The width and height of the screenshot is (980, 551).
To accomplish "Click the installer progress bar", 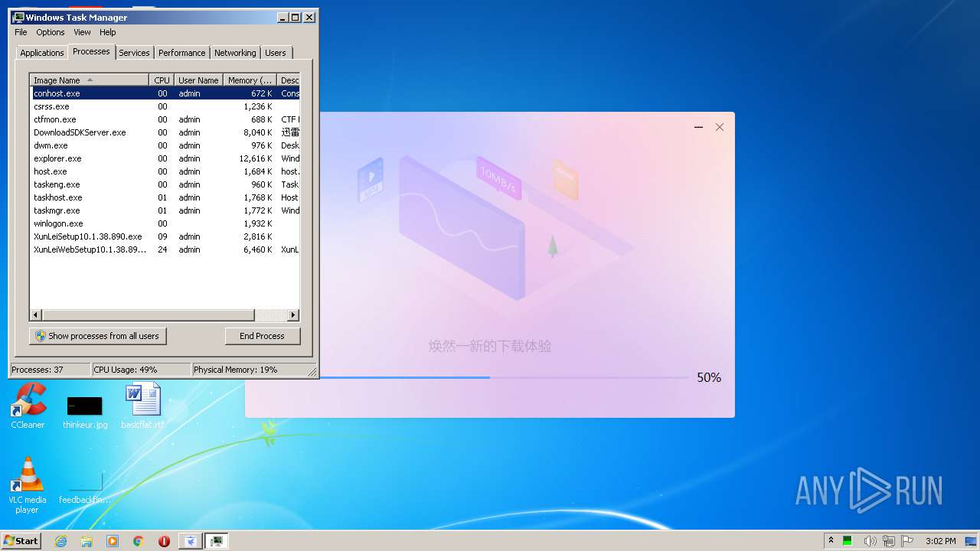I will pyautogui.click(x=505, y=377).
